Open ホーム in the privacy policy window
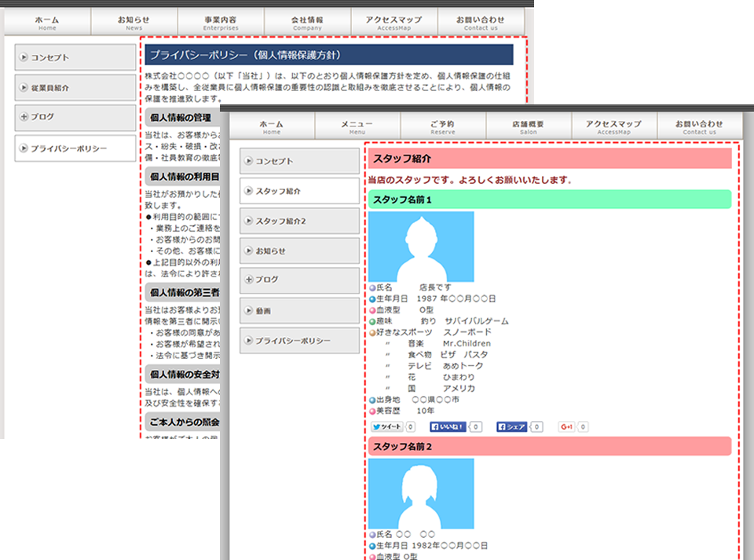The width and height of the screenshot is (754, 560). [x=48, y=23]
